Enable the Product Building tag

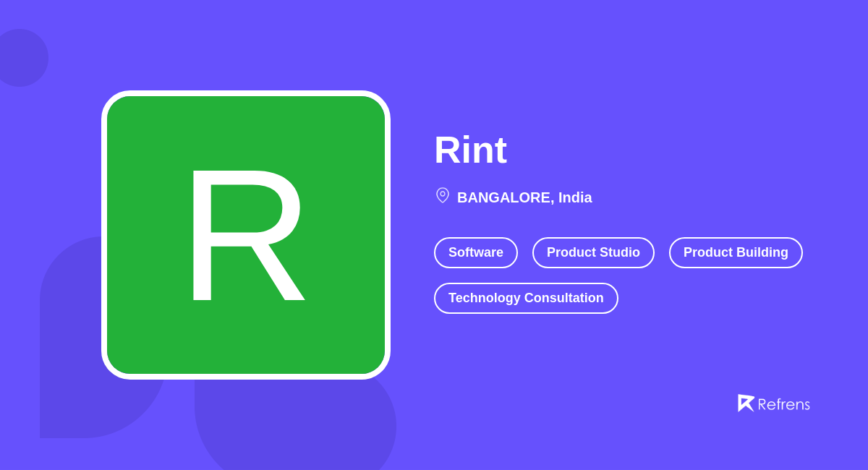[x=736, y=252]
